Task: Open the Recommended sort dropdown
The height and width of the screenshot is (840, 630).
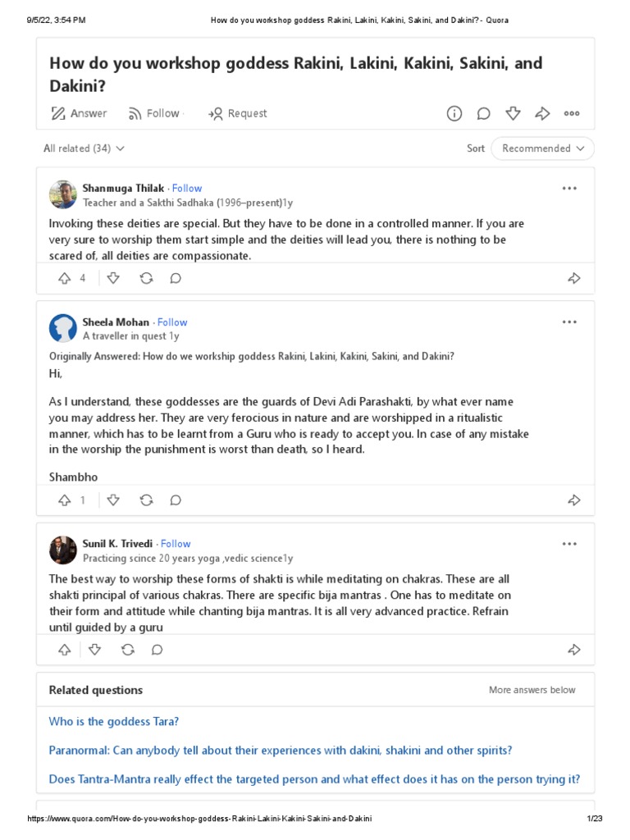Action: pos(542,148)
